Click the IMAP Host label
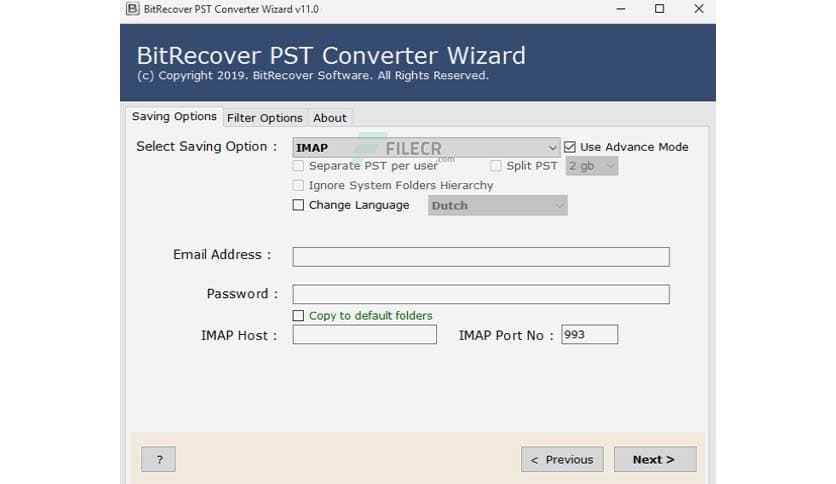The width and height of the screenshot is (836, 484). 239,335
